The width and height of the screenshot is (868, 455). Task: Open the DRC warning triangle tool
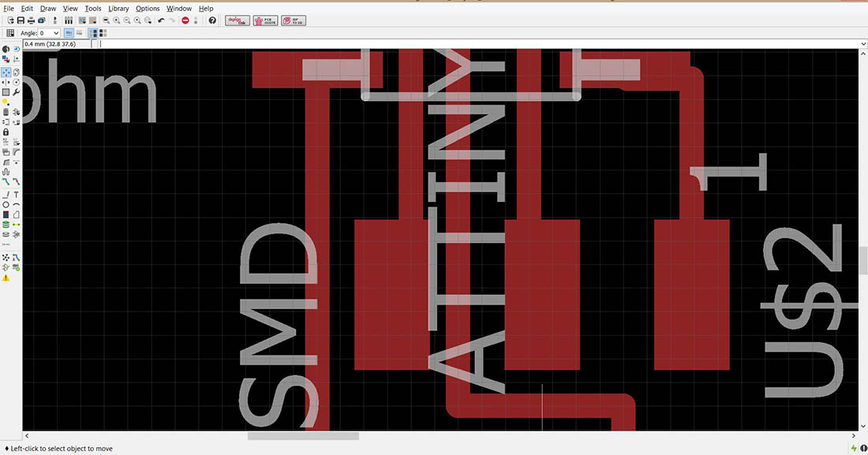6,278
